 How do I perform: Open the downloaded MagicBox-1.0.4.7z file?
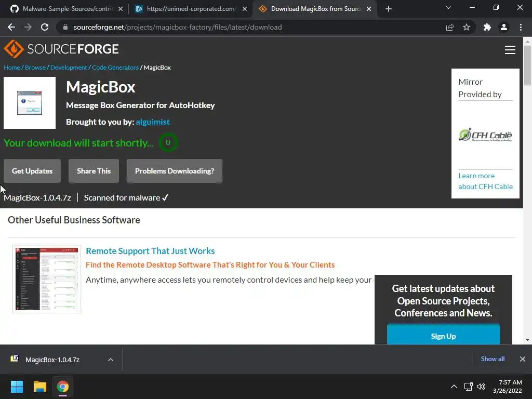[x=52, y=360]
